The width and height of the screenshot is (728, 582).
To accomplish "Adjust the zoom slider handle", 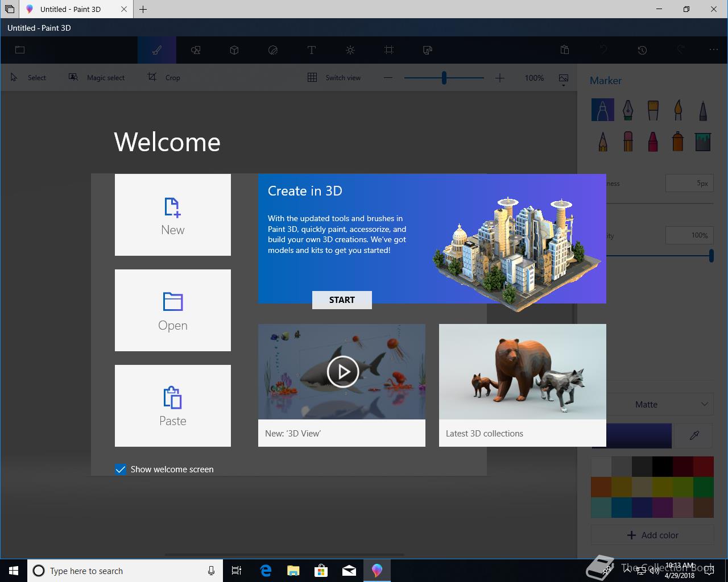I will tap(444, 78).
